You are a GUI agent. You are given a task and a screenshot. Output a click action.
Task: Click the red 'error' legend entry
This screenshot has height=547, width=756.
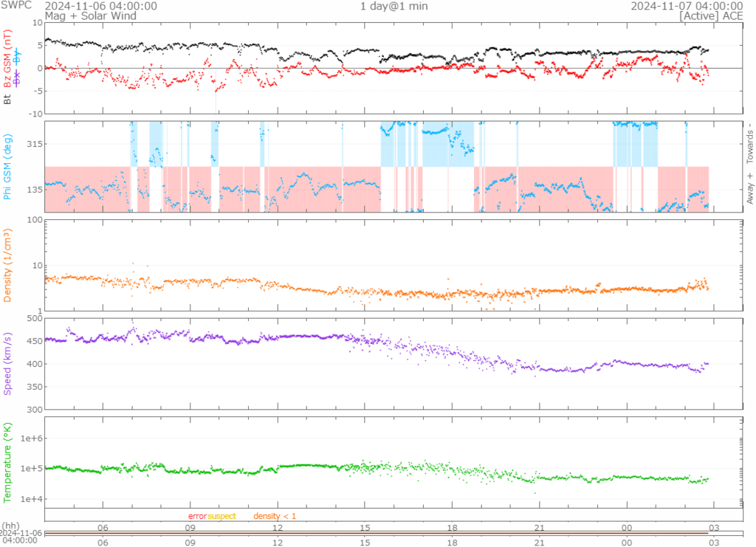pyautogui.click(x=197, y=516)
